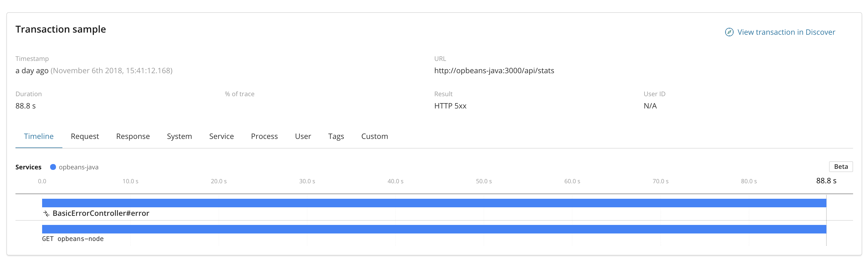Click the HTTP 5xx result value
The image size is (868, 265).
pos(451,106)
